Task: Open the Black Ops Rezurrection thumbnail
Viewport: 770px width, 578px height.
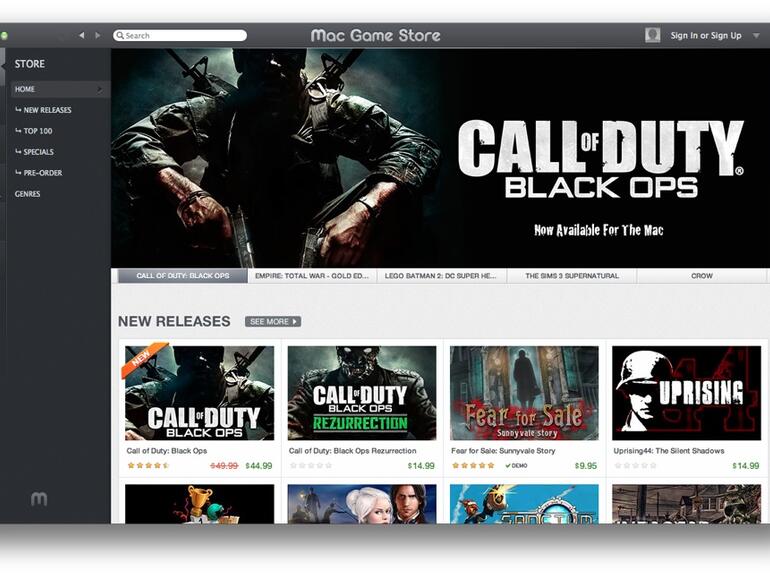Action: 362,393
